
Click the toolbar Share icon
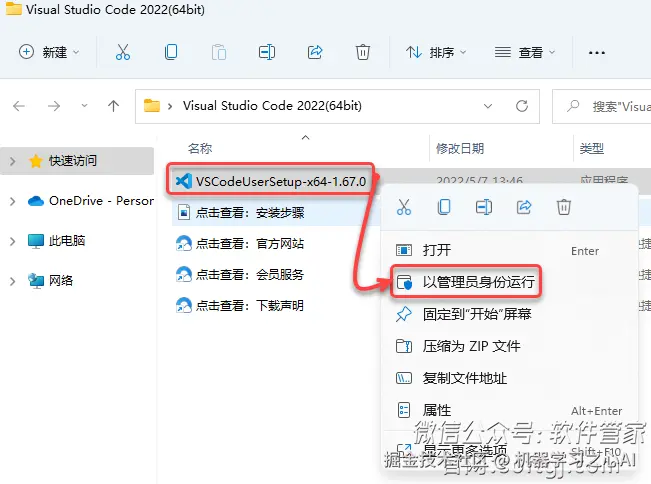[x=315, y=52]
